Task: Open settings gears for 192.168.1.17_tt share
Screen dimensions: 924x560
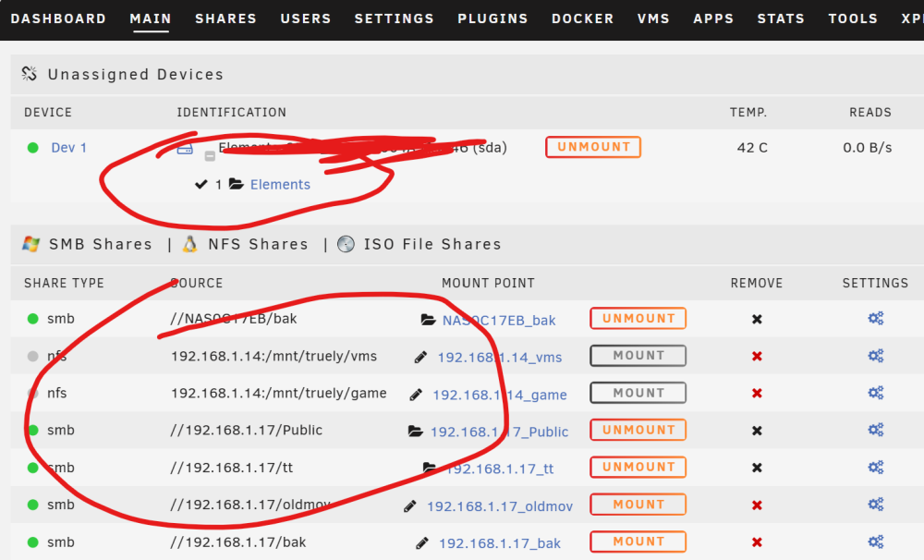Action: (x=876, y=467)
